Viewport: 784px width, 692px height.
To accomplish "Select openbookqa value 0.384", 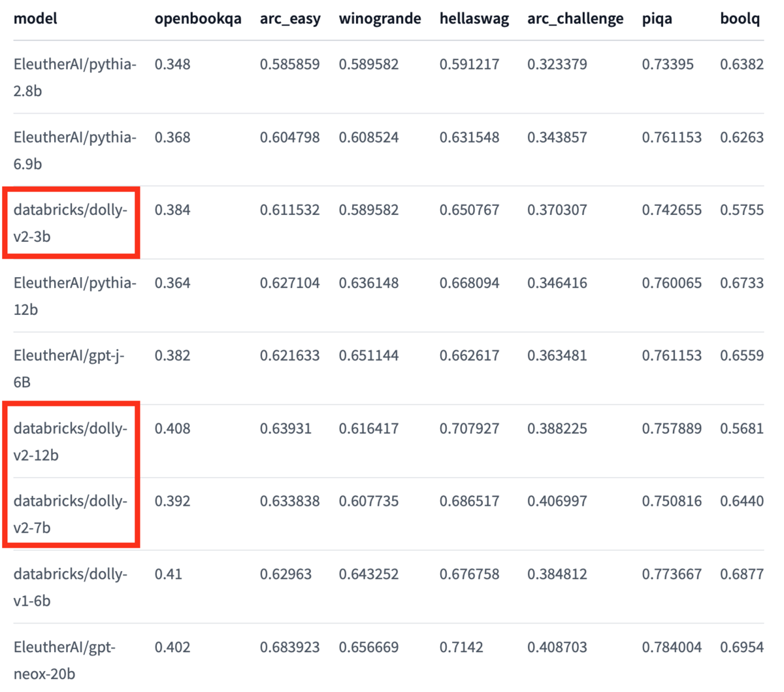I will tap(172, 210).
